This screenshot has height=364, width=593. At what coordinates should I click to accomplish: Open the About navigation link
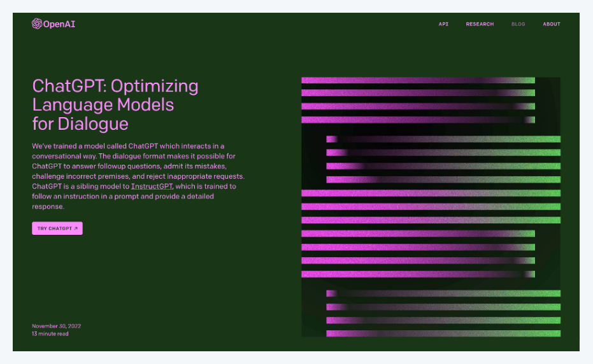(552, 24)
